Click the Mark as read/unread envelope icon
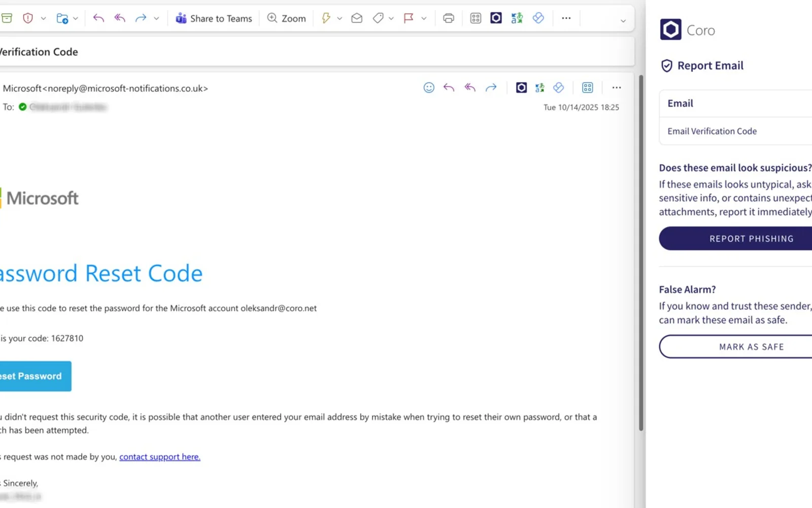Screen dimensions: 812x508 (x=357, y=18)
